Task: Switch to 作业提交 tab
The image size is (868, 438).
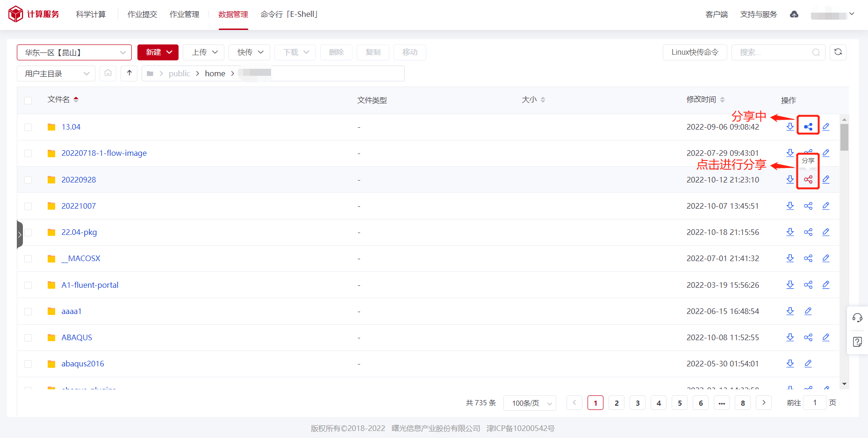Action: [142, 15]
